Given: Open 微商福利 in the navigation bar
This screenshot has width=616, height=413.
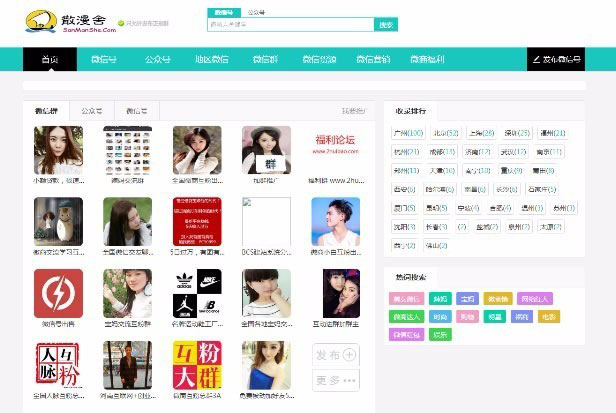Looking at the screenshot, I should (427, 59).
